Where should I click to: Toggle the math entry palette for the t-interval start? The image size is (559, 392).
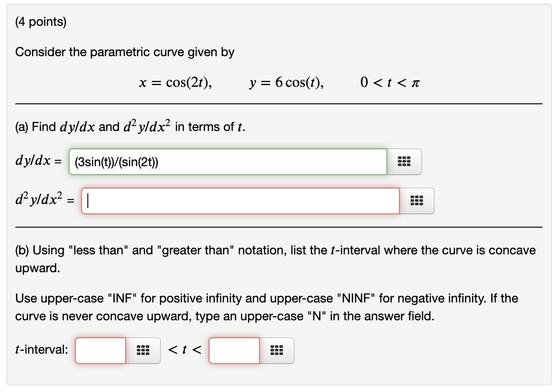point(142,351)
